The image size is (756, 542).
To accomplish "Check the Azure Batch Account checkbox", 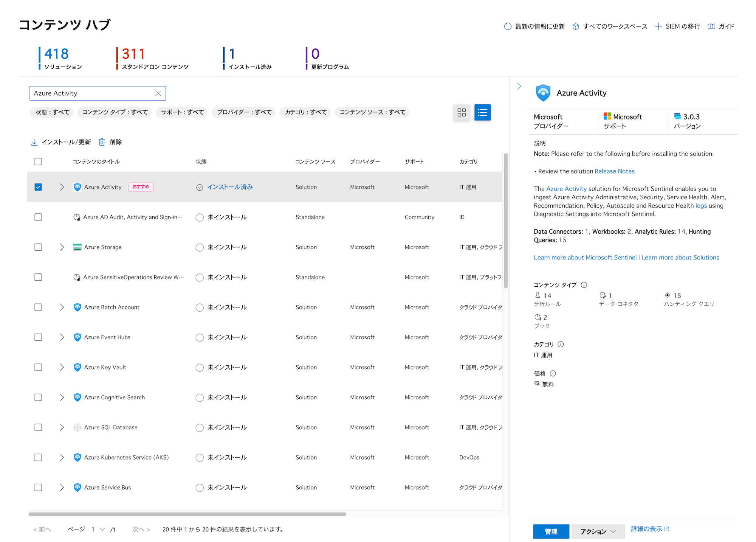I will pyautogui.click(x=38, y=307).
